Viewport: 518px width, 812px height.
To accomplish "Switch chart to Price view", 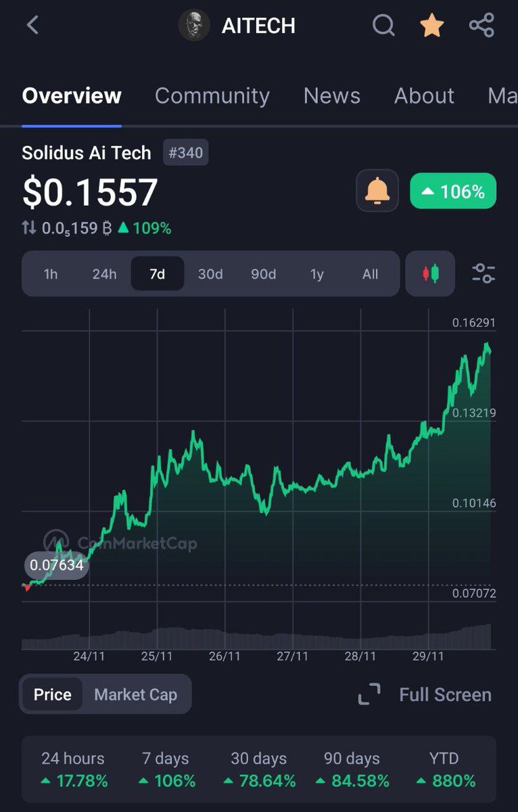I will pyautogui.click(x=52, y=694).
